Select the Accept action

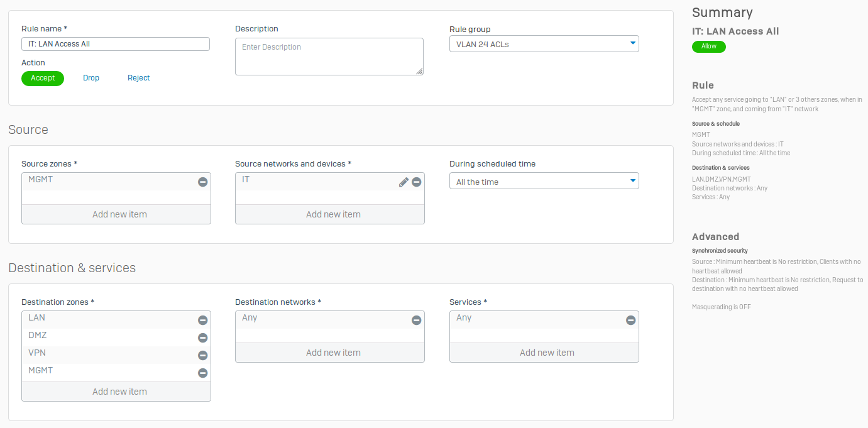click(43, 78)
